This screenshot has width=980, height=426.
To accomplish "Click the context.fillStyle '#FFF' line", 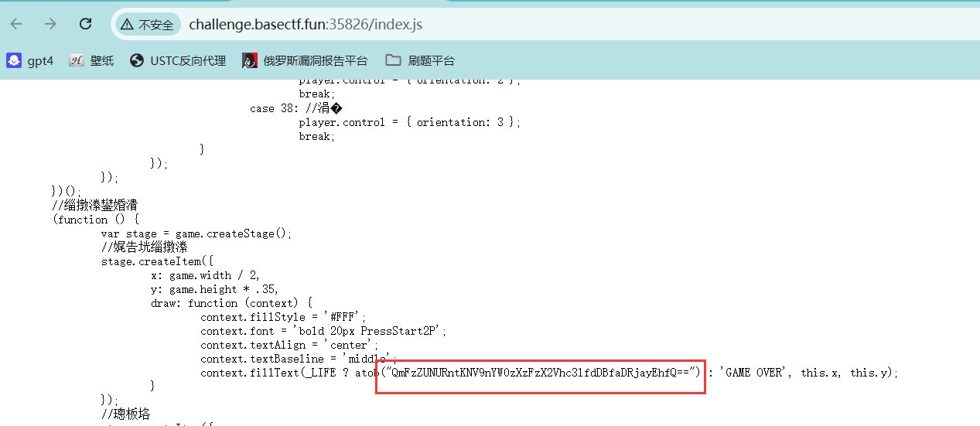I will click(283, 317).
